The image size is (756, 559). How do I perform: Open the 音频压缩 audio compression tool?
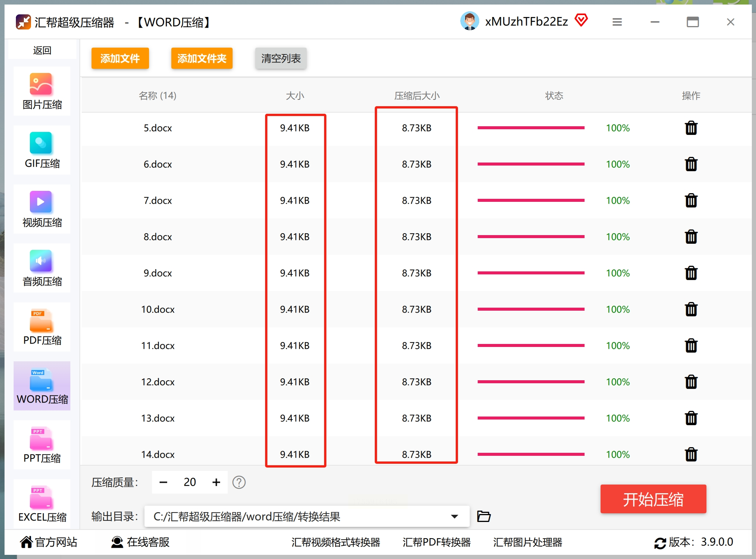[x=42, y=268]
